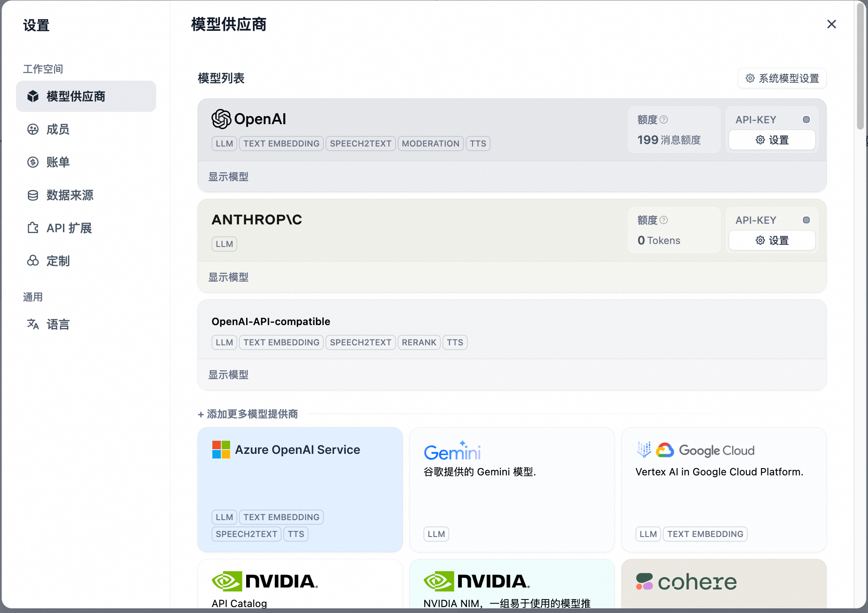Screen dimensions: 868x613
Task: Close the settings dialog with the X
Action: pyautogui.click(x=831, y=24)
